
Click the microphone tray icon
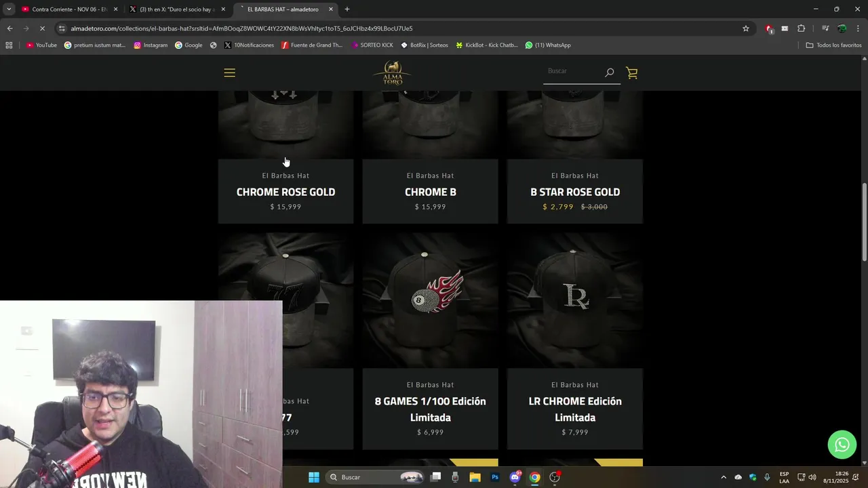click(x=767, y=477)
